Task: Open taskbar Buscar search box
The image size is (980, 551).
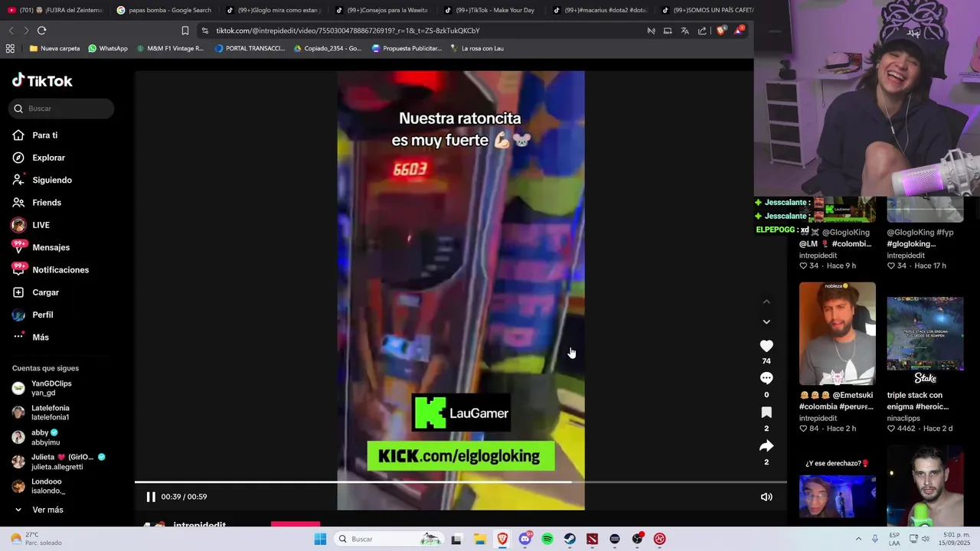Action: [390, 539]
